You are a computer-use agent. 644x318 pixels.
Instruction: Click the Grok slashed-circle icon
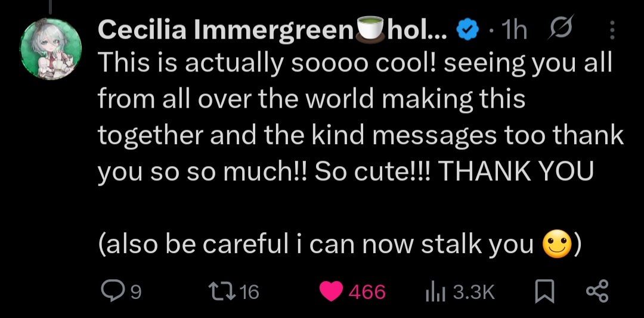pyautogui.click(x=560, y=27)
